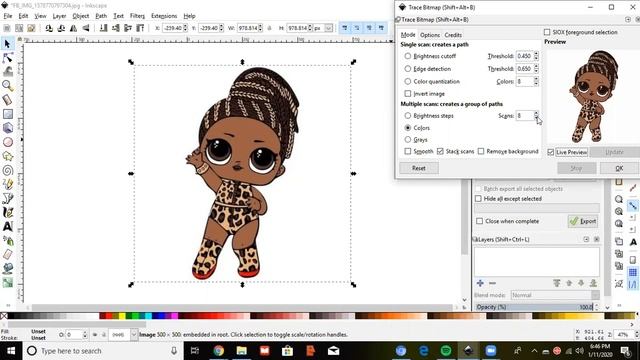The image size is (640, 360).
Task: Open the units px dropdown
Action: 329,28
